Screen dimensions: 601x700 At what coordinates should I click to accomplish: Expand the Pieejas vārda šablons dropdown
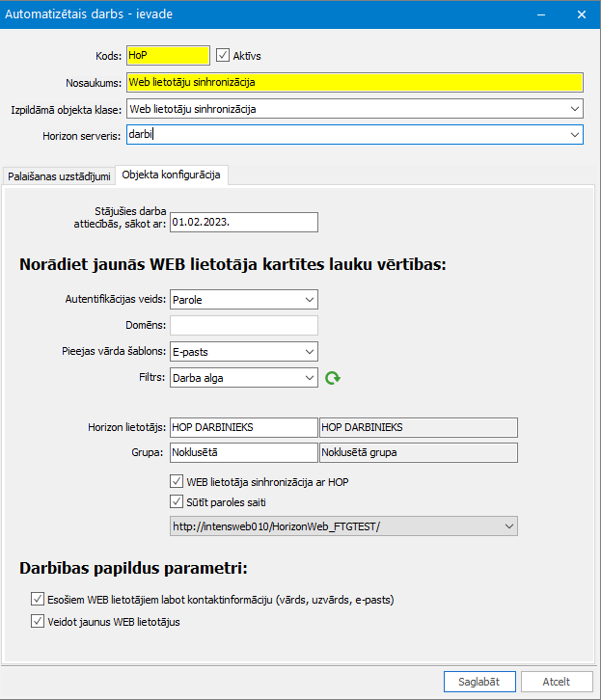click(x=310, y=352)
